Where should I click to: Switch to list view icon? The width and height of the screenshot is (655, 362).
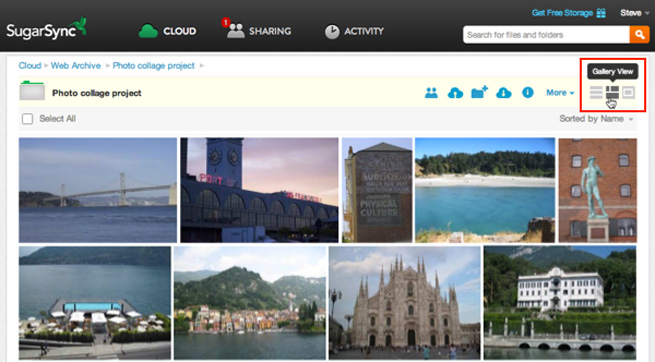coord(596,92)
